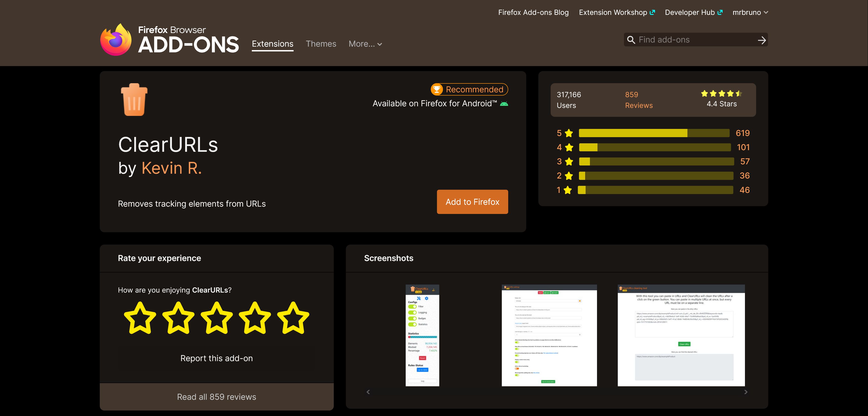Screen dimensions: 868x416
Task: Click 'Removes tracking elements from URLs' text
Action: coord(192,204)
